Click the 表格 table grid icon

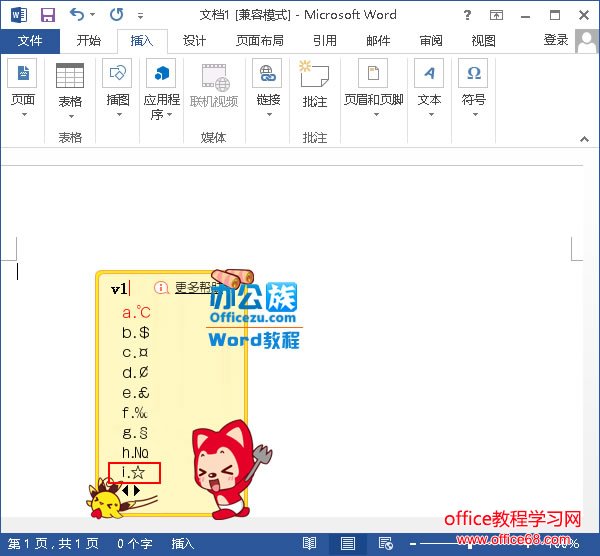click(x=70, y=75)
